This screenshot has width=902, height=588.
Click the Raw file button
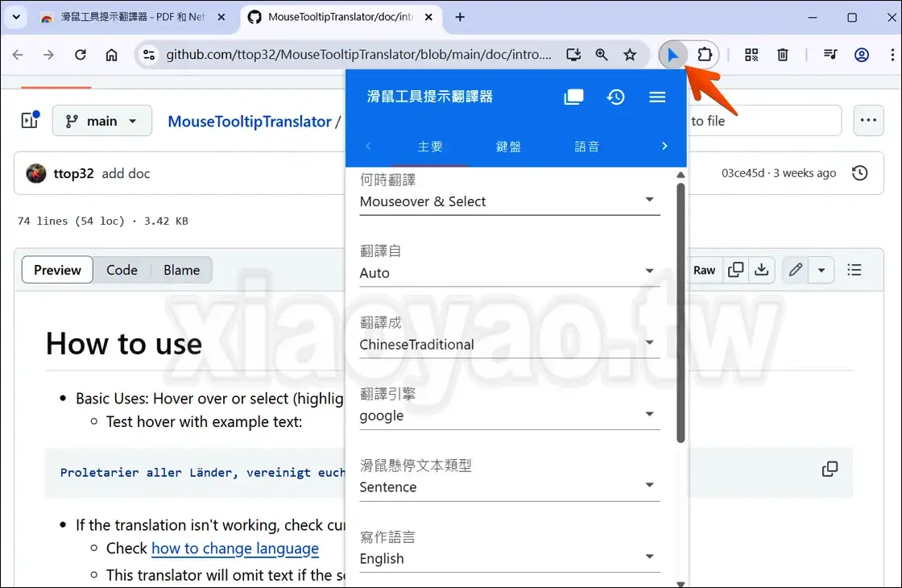tap(704, 270)
